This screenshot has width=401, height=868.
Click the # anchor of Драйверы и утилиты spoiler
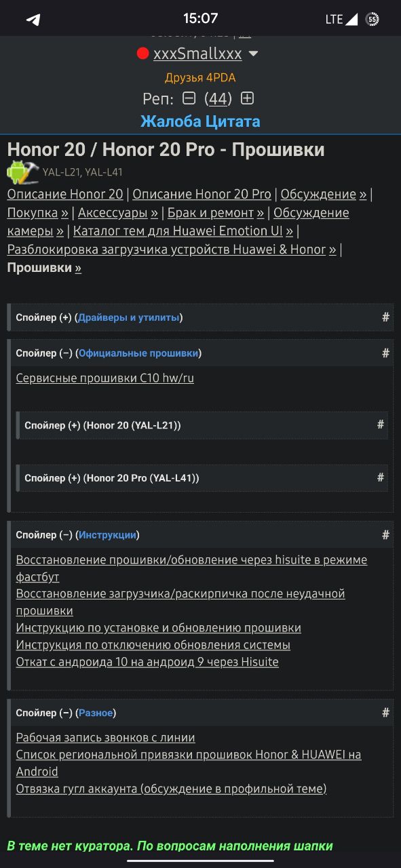coord(385,317)
